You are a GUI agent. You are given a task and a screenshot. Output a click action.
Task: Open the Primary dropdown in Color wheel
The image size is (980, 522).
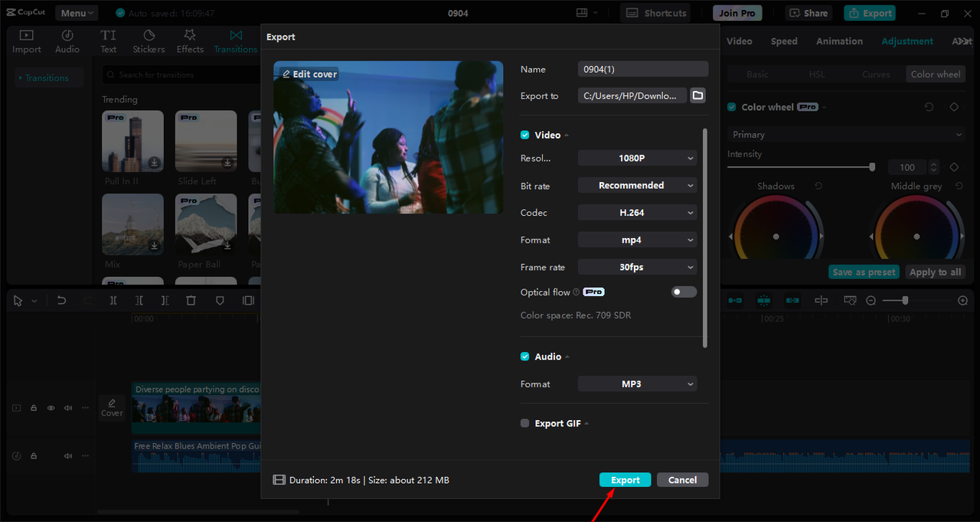(846, 135)
